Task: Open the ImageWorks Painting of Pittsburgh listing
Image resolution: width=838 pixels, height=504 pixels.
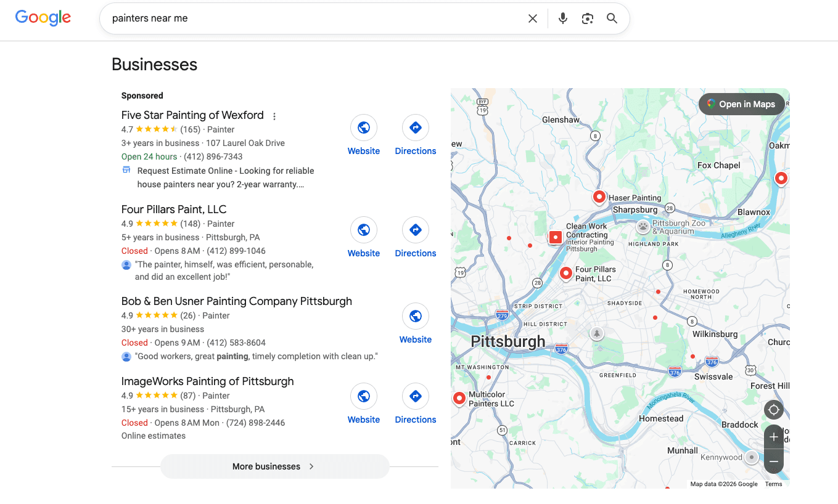Action: [208, 381]
